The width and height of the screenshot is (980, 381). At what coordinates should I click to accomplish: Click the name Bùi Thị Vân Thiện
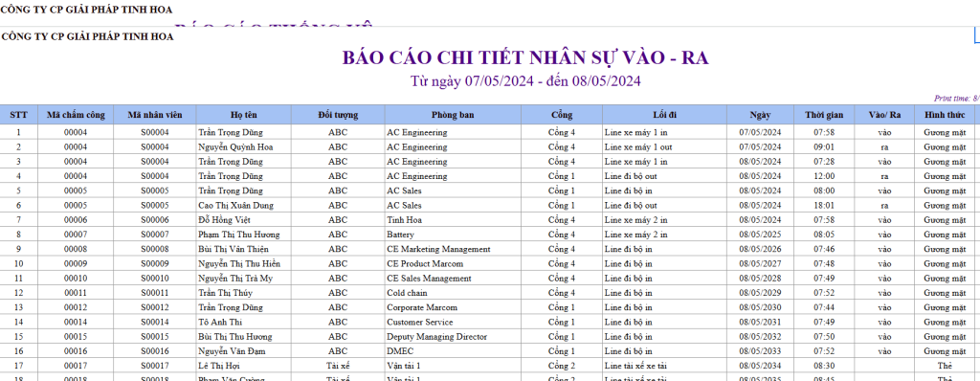point(233,249)
